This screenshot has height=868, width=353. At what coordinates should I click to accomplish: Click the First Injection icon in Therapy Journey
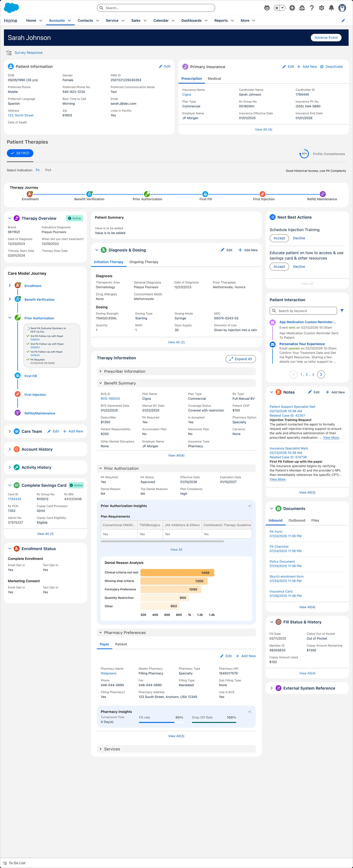[263, 194]
